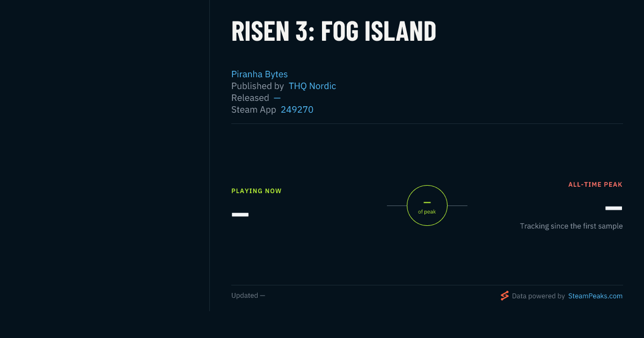Click the 'Steam App' label
This screenshot has height=338, width=644.
254,109
